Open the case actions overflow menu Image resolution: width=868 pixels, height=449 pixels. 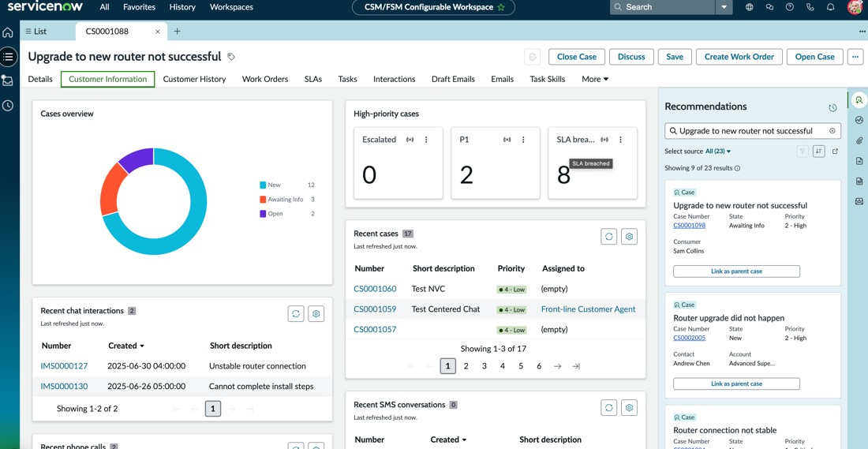pyautogui.click(x=856, y=57)
